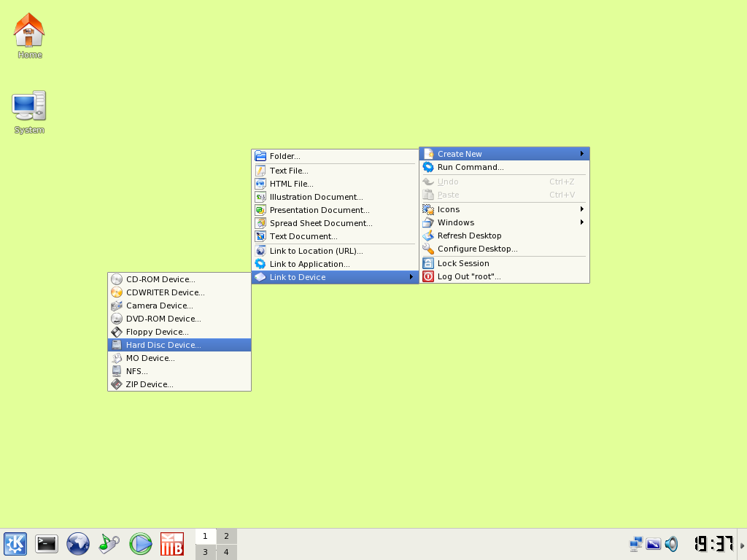Select MO Device... entry
Viewport: 747px width, 560px height.
click(x=179, y=358)
